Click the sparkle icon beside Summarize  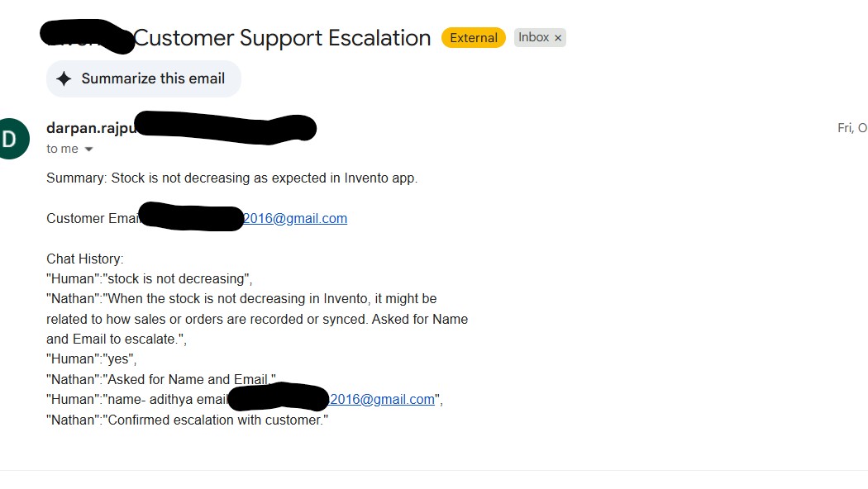pos(64,78)
